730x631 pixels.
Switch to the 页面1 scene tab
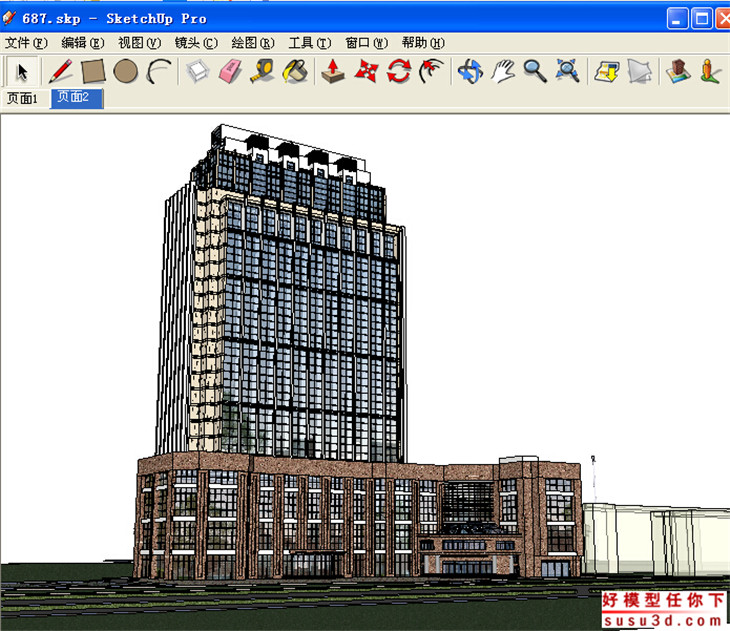(22, 98)
